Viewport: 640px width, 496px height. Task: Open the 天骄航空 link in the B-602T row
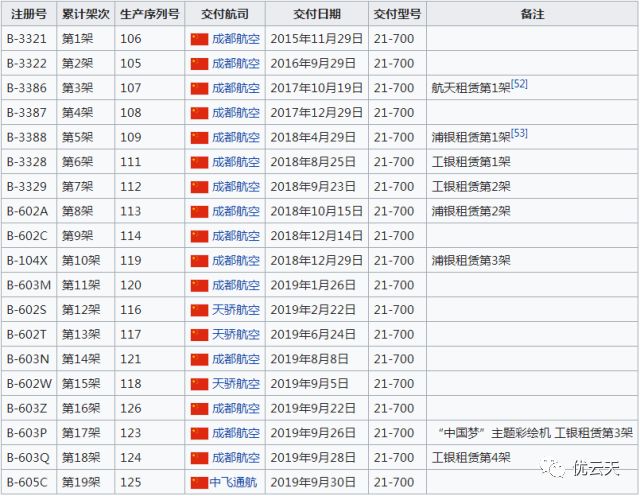coord(235,335)
